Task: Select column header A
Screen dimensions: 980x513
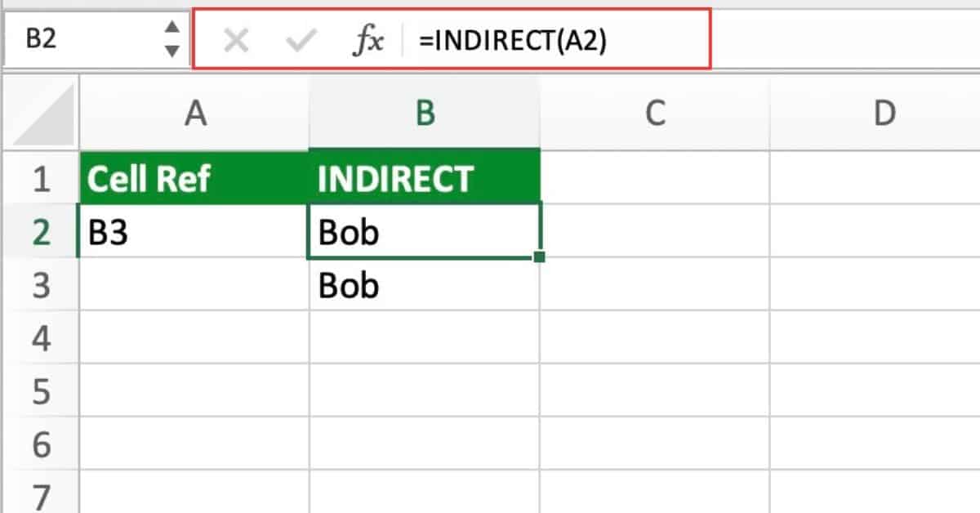Action: pos(194,113)
